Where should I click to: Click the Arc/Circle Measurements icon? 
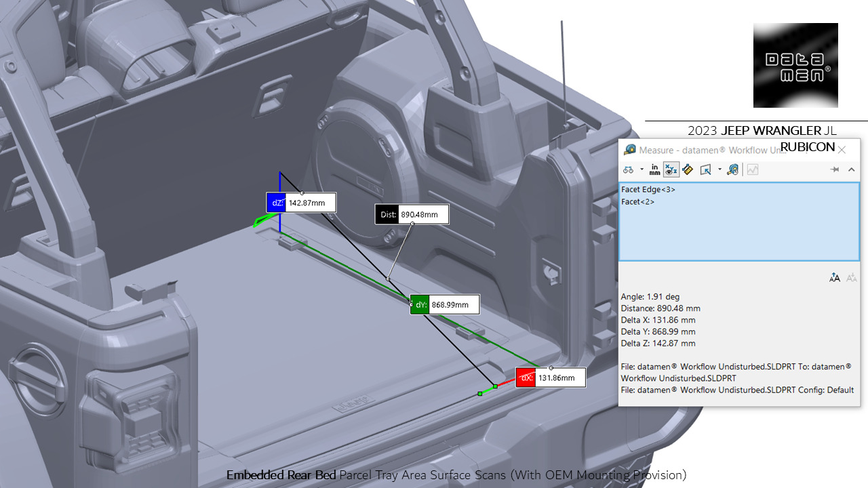point(629,169)
